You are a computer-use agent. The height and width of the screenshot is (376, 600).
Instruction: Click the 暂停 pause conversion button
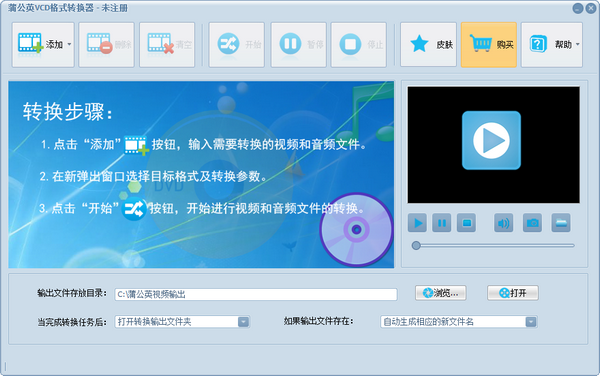coord(298,45)
